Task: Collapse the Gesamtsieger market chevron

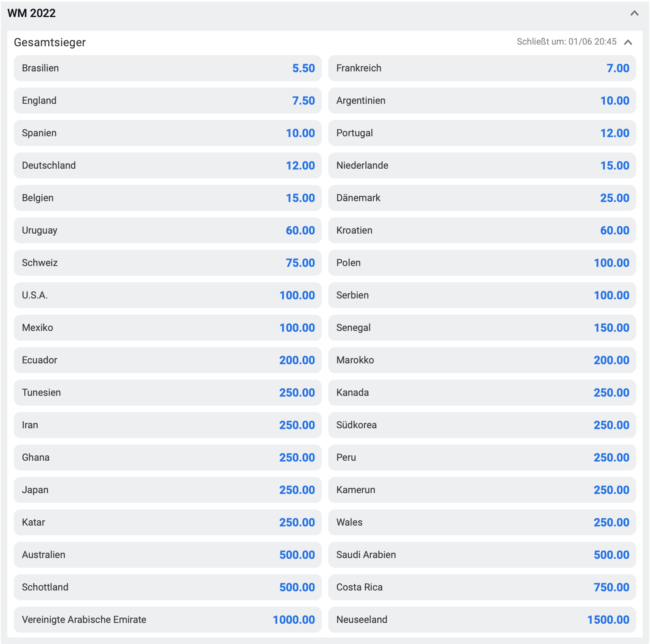Action: pos(628,42)
